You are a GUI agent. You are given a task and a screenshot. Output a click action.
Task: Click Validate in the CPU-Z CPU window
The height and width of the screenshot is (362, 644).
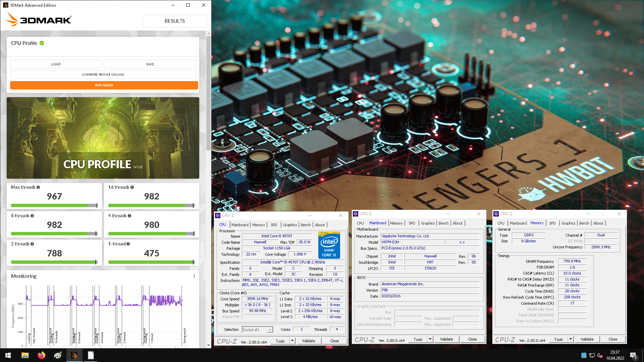[309, 341]
